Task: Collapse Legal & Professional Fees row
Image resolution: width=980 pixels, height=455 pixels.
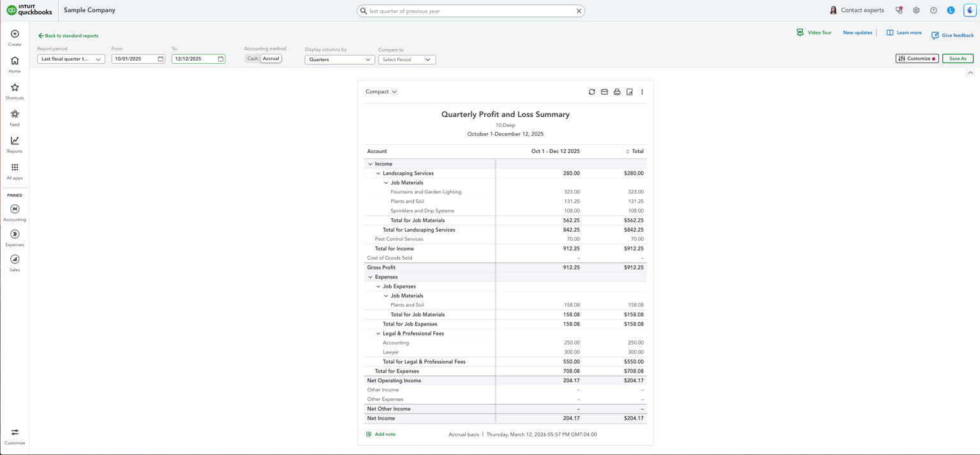Action: click(378, 334)
